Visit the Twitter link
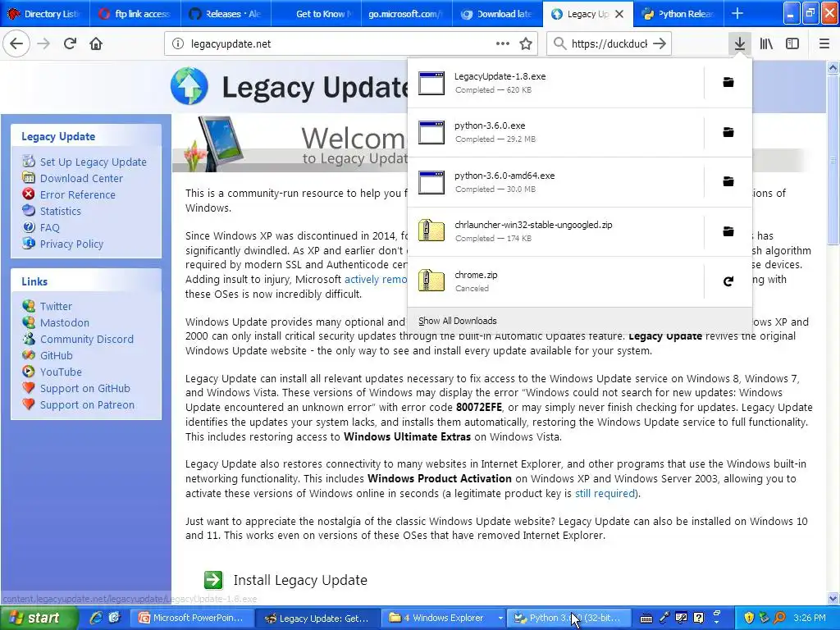Viewport: 840px width, 630px height. click(56, 307)
